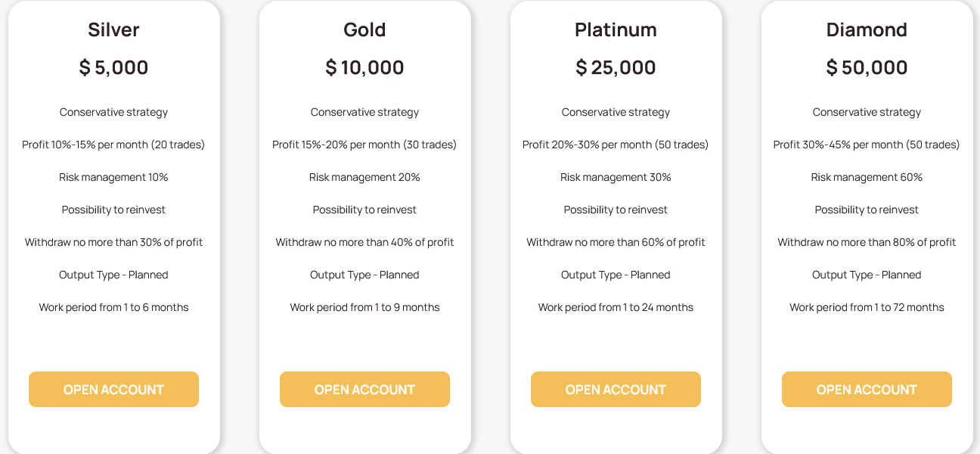This screenshot has width=980, height=454.
Task: Select the Diamond plan heading
Action: click(x=867, y=30)
